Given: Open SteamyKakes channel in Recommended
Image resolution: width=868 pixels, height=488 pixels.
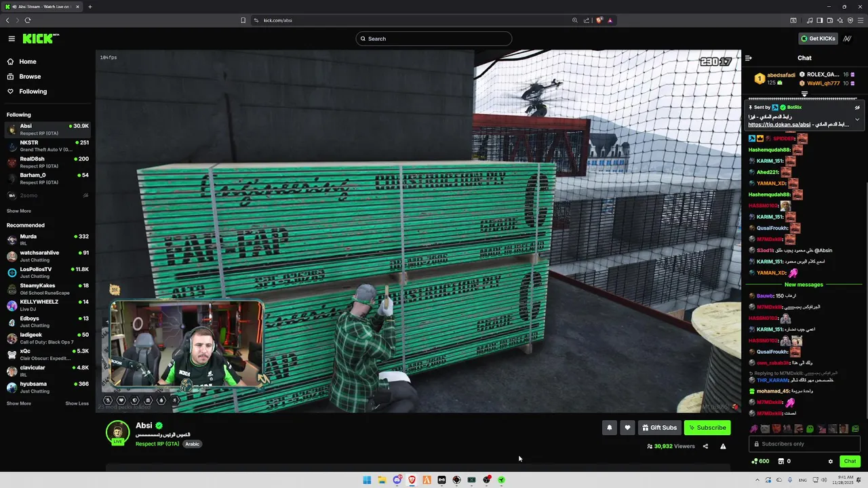Looking at the screenshot, I should point(47,289).
